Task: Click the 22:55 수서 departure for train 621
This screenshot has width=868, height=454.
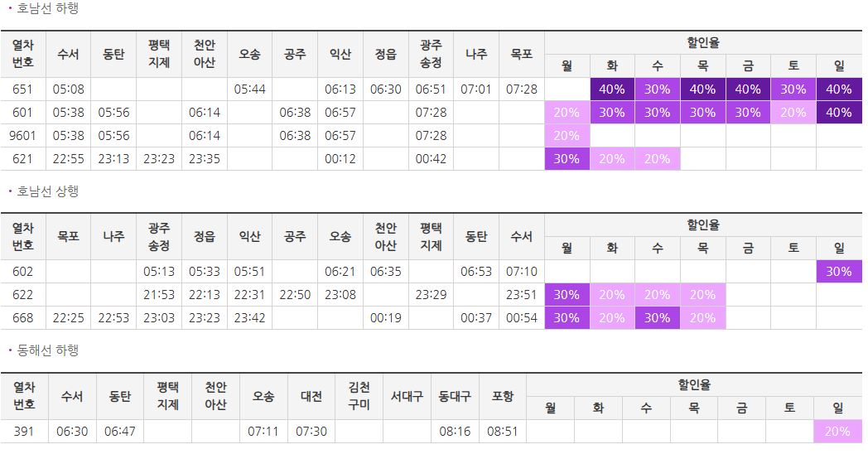Action: (x=68, y=159)
